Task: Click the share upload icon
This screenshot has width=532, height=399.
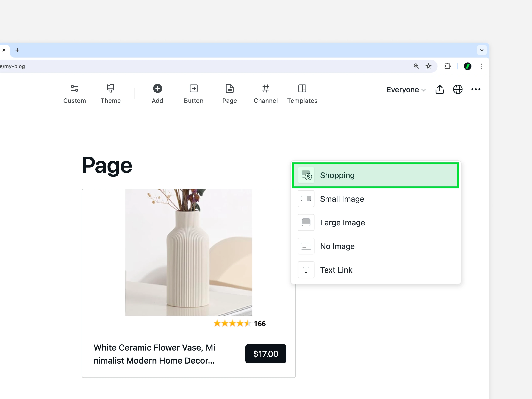Action: pos(440,90)
